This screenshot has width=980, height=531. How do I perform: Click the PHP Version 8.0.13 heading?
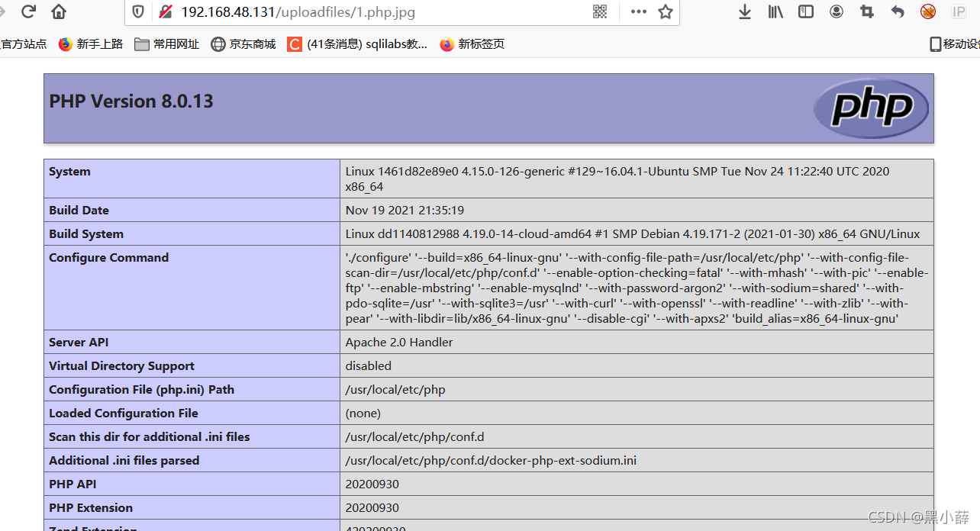click(131, 101)
